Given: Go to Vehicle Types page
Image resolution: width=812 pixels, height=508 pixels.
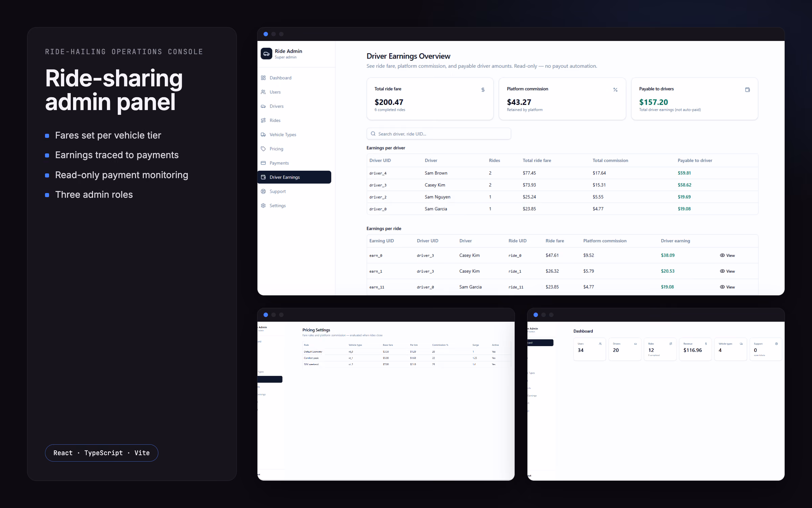Looking at the screenshot, I should coord(294,135).
